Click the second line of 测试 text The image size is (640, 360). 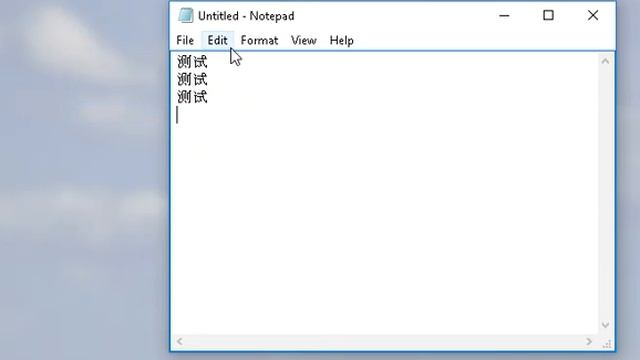point(192,79)
